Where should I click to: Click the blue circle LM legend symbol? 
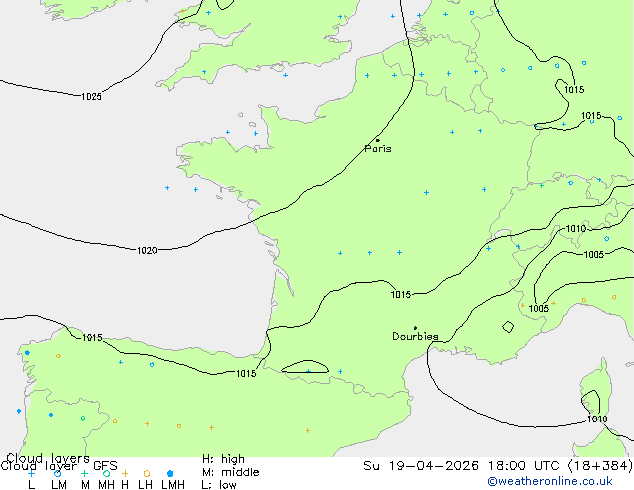coord(58,473)
